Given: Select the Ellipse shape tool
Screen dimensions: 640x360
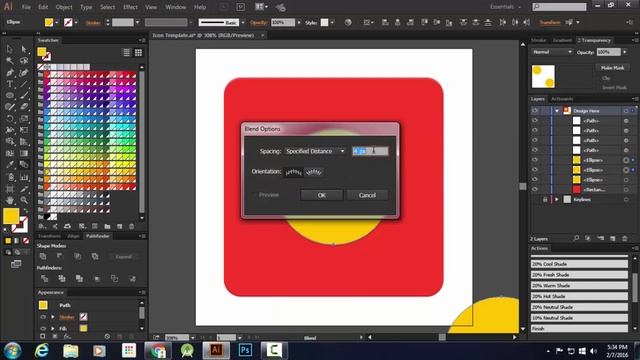Looking at the screenshot, I should click(x=10, y=96).
